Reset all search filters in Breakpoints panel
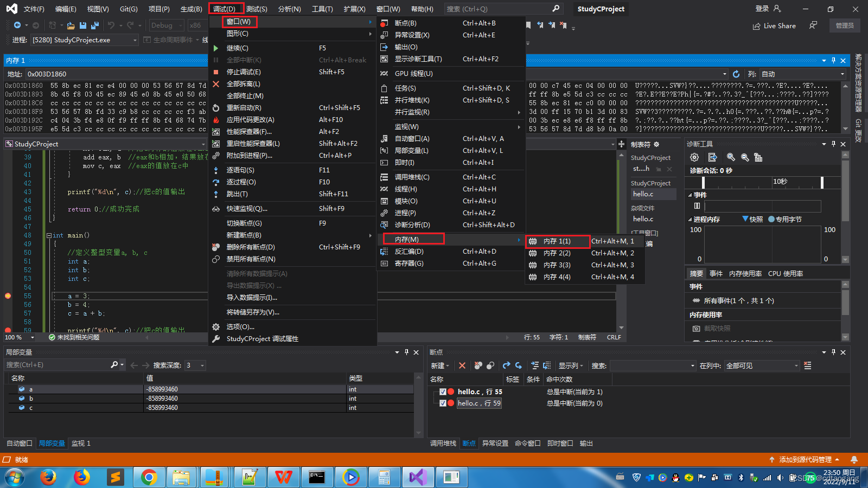This screenshot has height=488, width=868. (x=808, y=365)
